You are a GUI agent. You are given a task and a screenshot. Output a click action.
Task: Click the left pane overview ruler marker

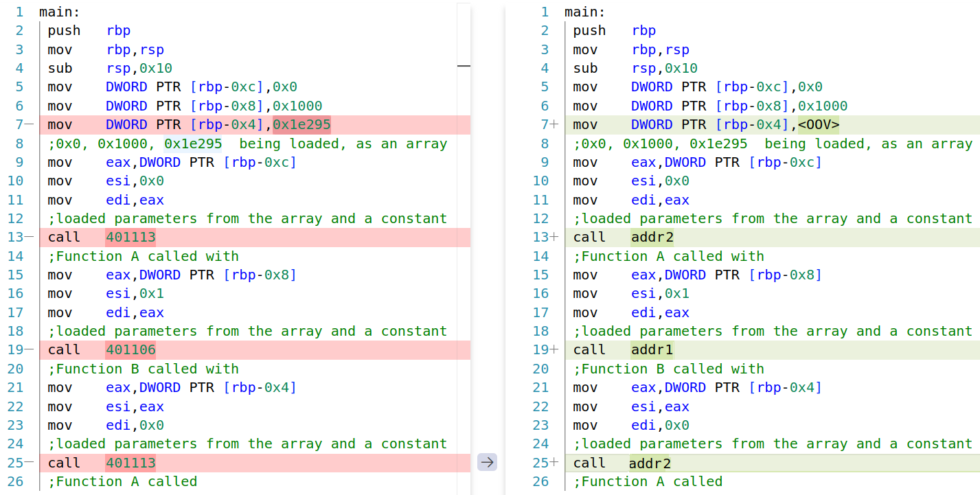(x=464, y=66)
